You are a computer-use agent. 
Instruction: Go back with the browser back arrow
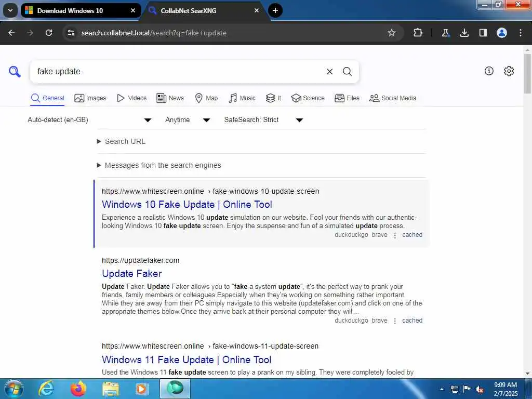pyautogui.click(x=11, y=33)
